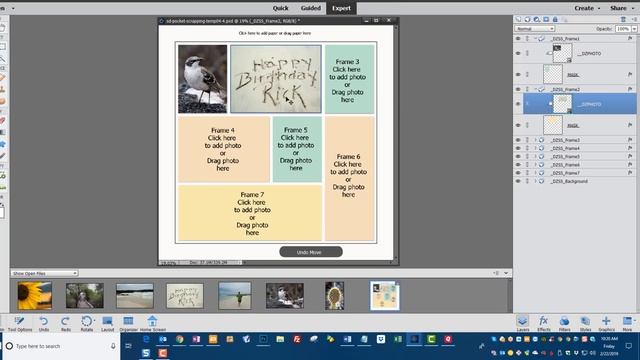
Task: Switch to Quick mode tab
Action: (x=280, y=8)
